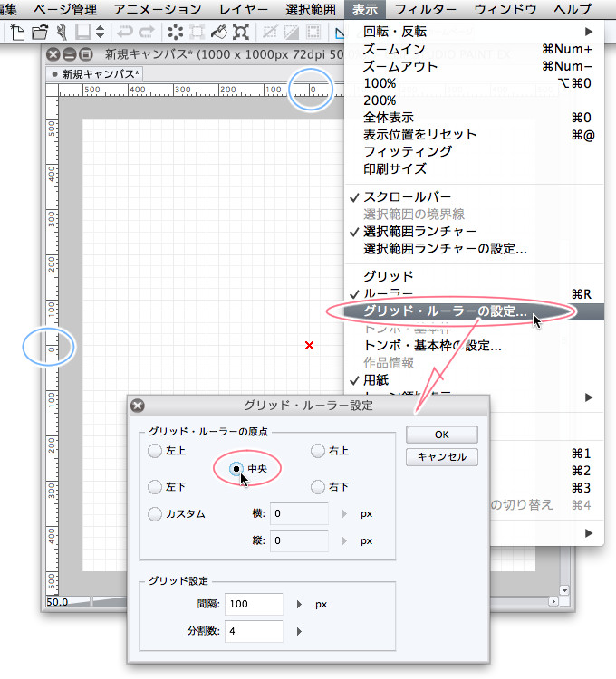Click the 縦 offset input field
Image resolution: width=616 pixels, height=679 pixels.
(x=299, y=540)
